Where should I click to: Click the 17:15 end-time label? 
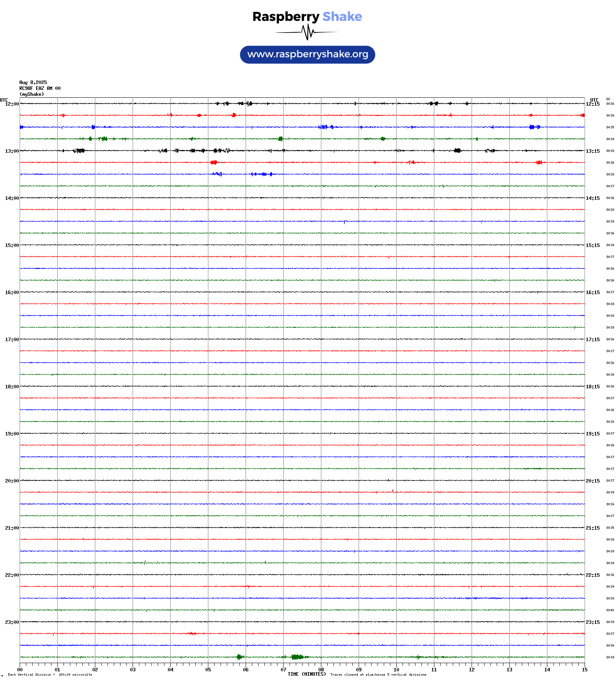(x=592, y=340)
